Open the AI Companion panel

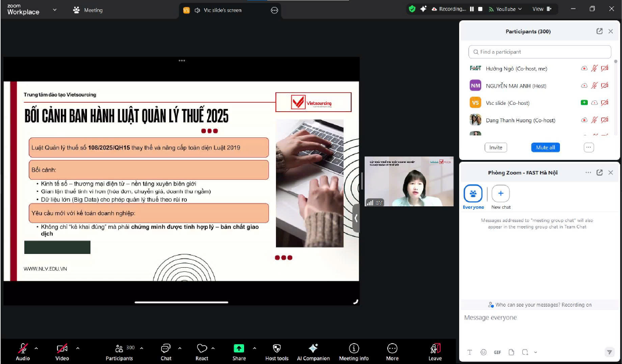313,349
